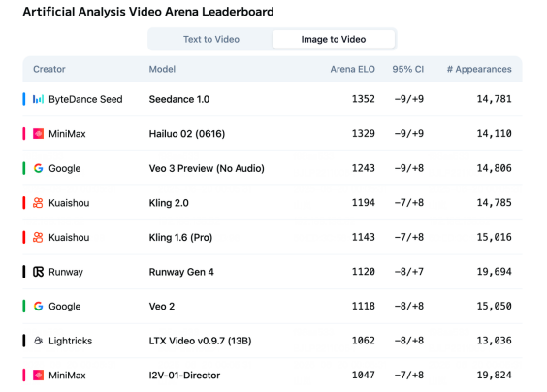Click the ELO score 1143
547x392 pixels.
point(364,237)
